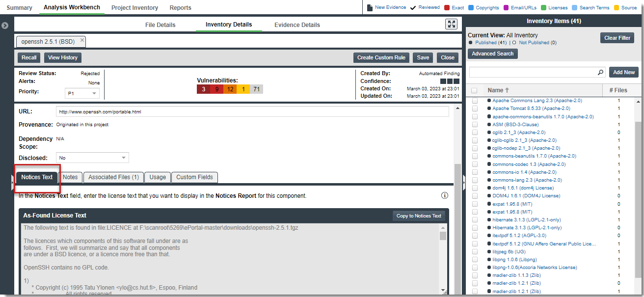
Task: Sort inventory by Name column arrow
Action: coord(507,90)
